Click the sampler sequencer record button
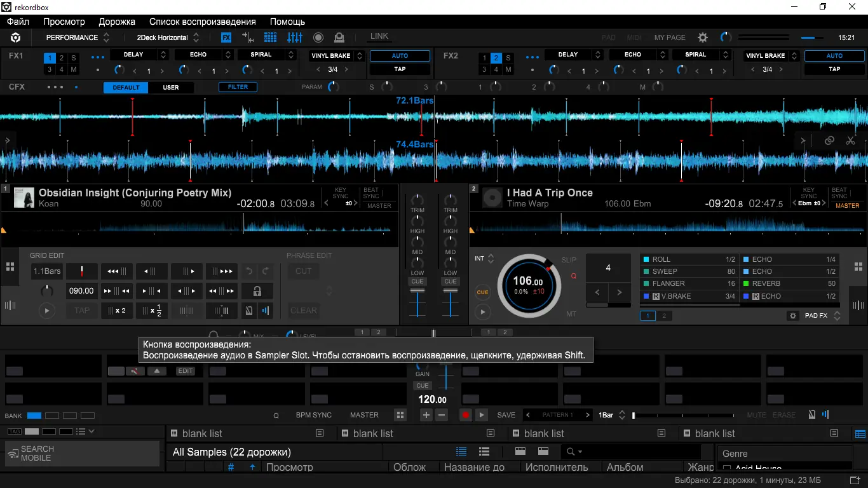Screen dimensions: 868x488 [x=466, y=415]
